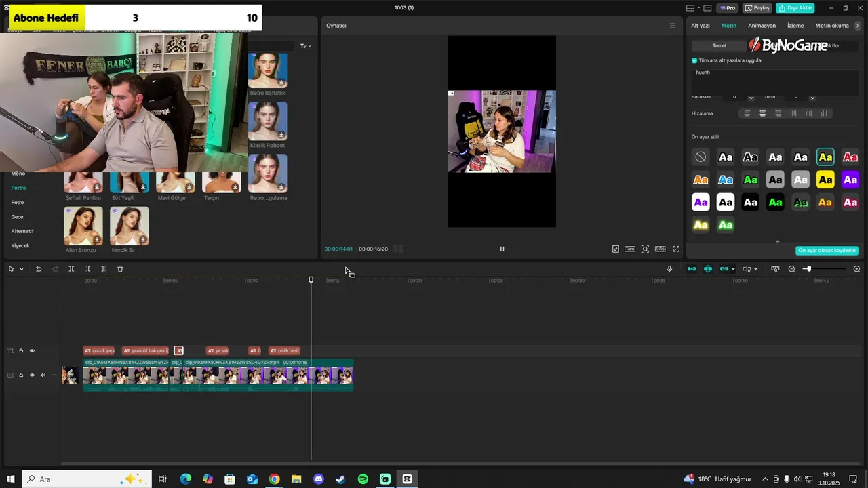Align text right in Hizalama row
Viewport: 868px width, 488px height.
coord(778,113)
